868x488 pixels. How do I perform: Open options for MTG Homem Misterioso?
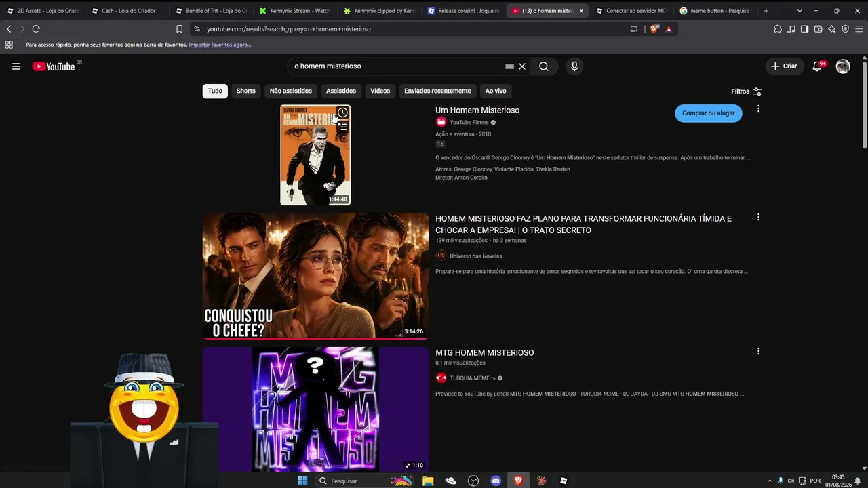click(758, 352)
